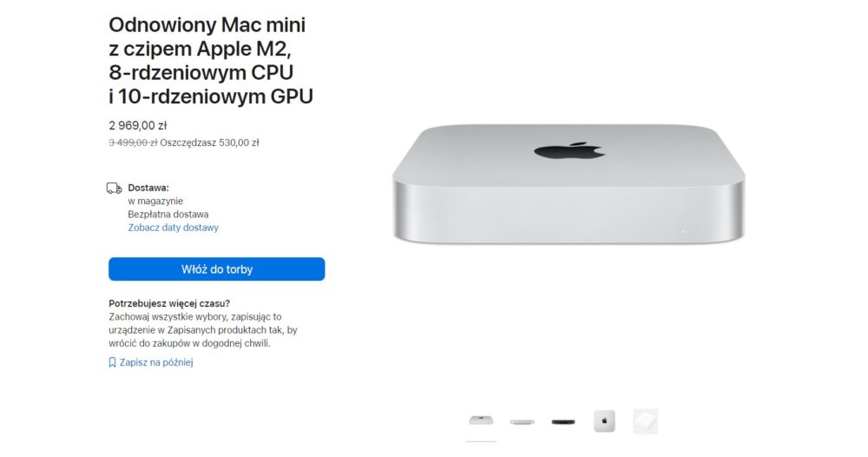Image resolution: width=868 pixels, height=457 pixels.
Task: Select the first angled Mac mini thumbnail
Action: click(x=481, y=421)
